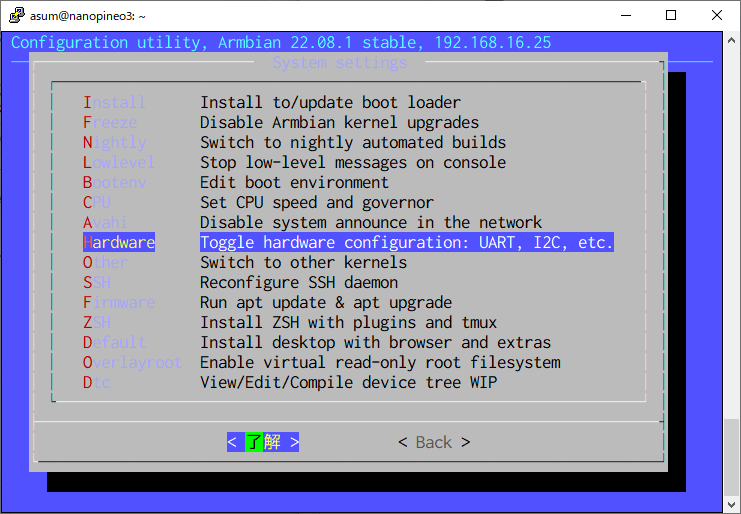The width and height of the screenshot is (741, 514).
Task: Click 'Reconfigure SSH daemon' text
Action: (x=299, y=283)
